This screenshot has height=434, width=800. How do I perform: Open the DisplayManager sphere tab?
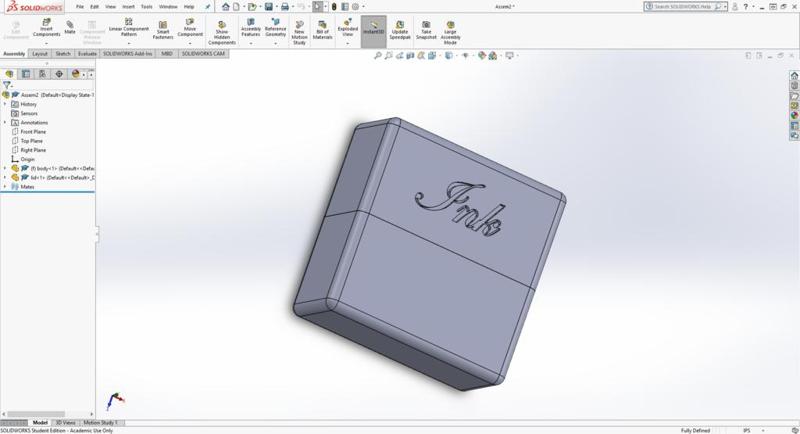coord(76,74)
